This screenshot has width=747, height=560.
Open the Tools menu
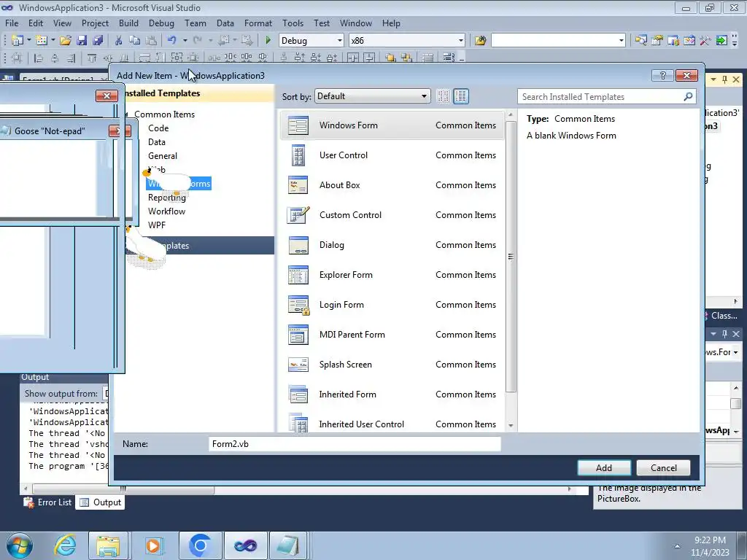pyautogui.click(x=293, y=23)
